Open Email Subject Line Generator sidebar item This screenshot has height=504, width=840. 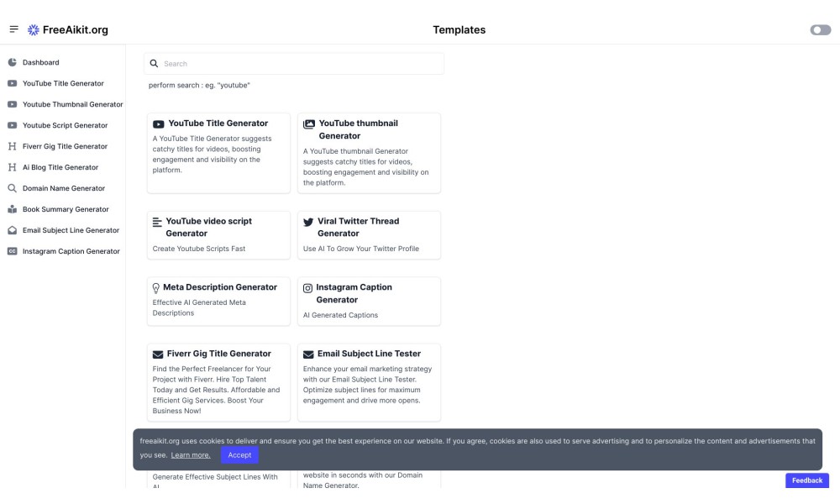pos(71,230)
